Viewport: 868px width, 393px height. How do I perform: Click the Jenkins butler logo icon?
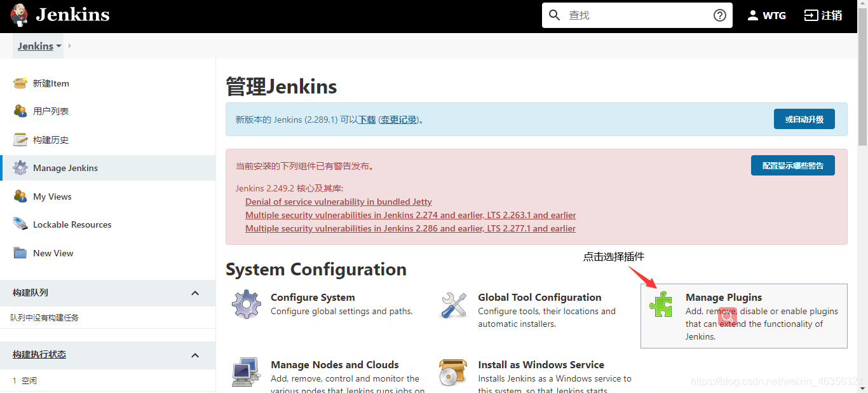[x=19, y=15]
